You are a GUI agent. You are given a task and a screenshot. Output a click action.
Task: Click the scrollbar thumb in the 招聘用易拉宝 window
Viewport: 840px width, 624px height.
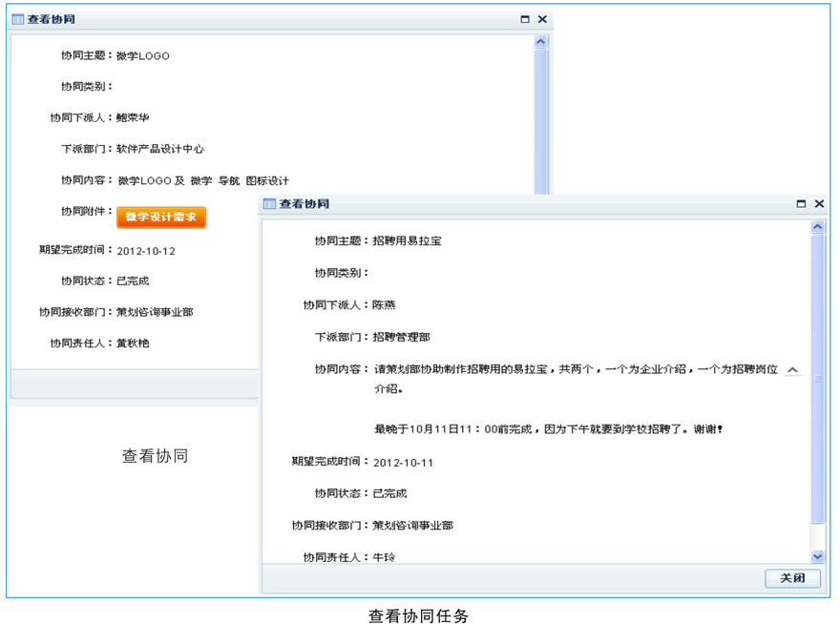(x=817, y=377)
